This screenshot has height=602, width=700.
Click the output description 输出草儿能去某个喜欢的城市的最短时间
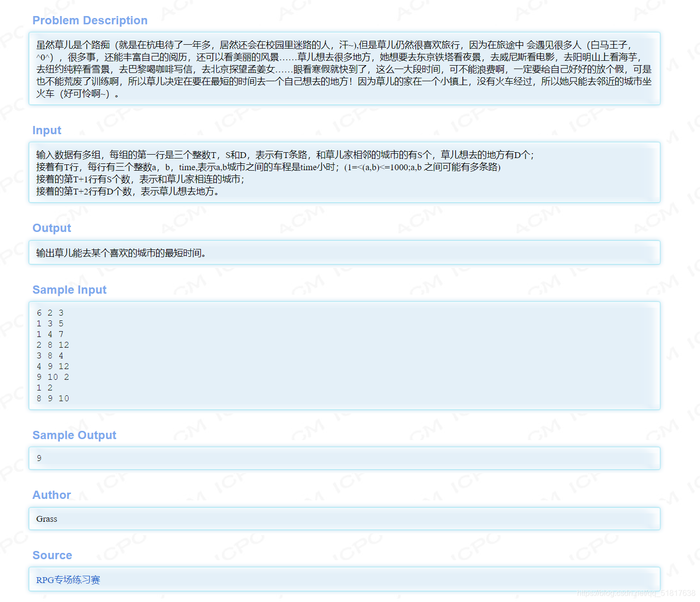pos(121,253)
